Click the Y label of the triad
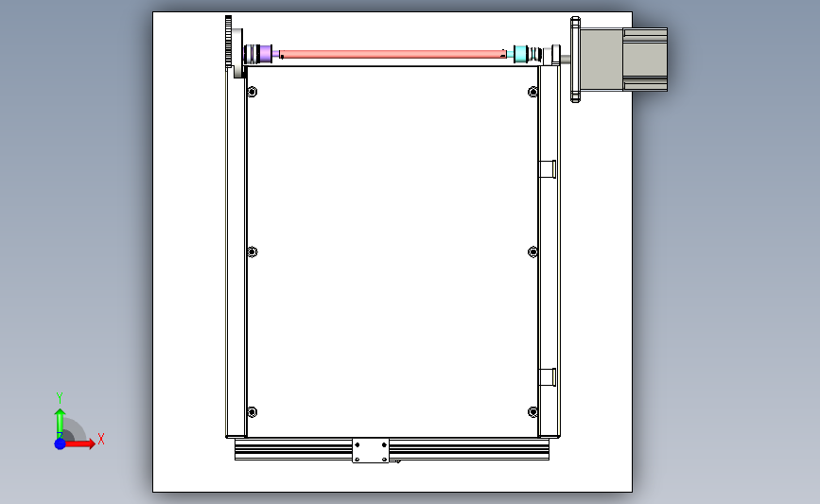This screenshot has width=820, height=504. pos(60,398)
